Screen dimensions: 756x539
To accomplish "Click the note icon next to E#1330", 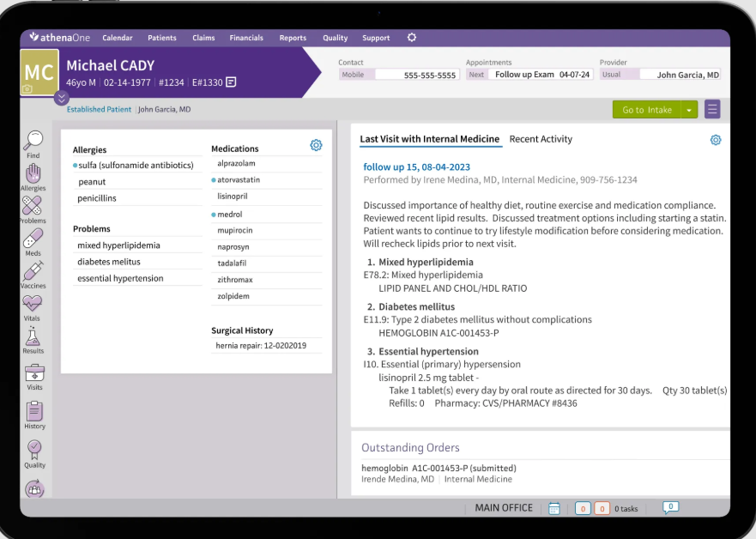I will pyautogui.click(x=231, y=82).
